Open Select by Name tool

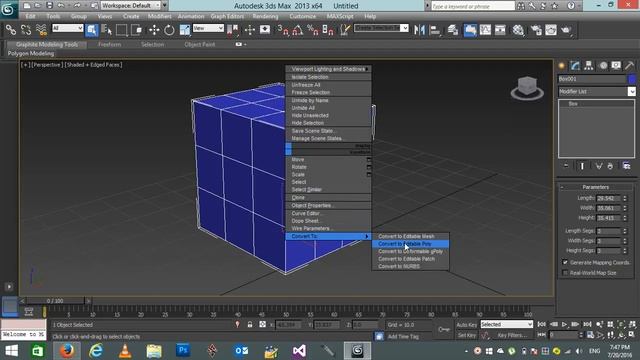click(x=107, y=30)
